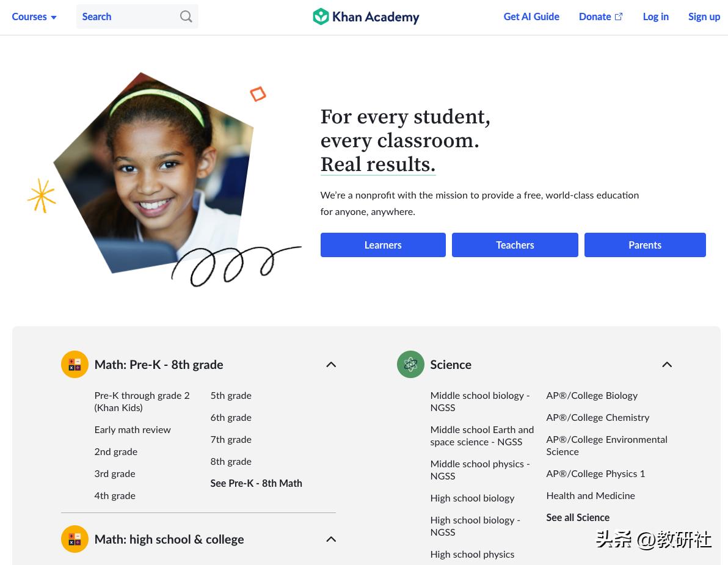This screenshot has width=728, height=565.
Task: Open the Courses dropdown menu
Action: click(x=34, y=16)
